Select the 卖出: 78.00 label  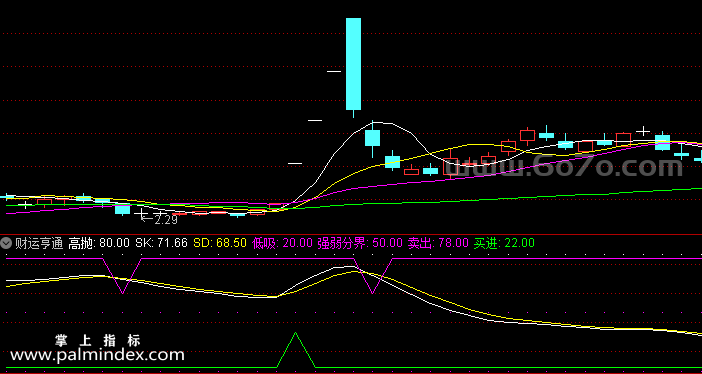438,243
